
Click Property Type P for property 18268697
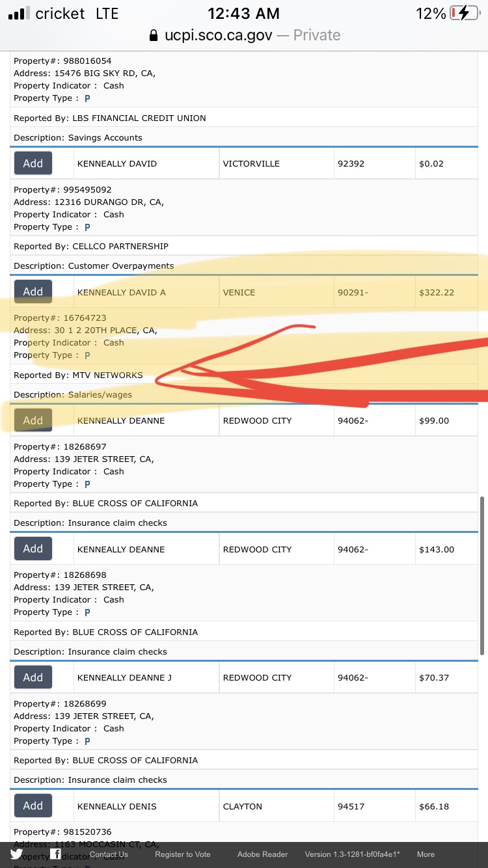click(x=87, y=484)
